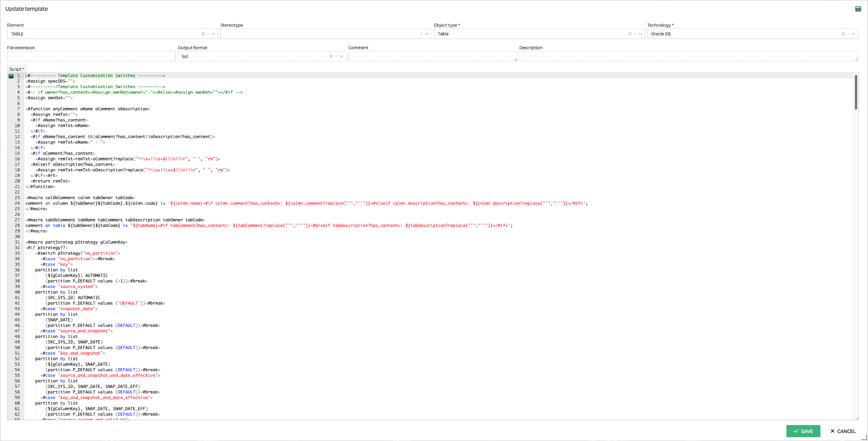Click the window icon in dialog's top-right corner
Screen dimensions: 868x441
click(858, 9)
